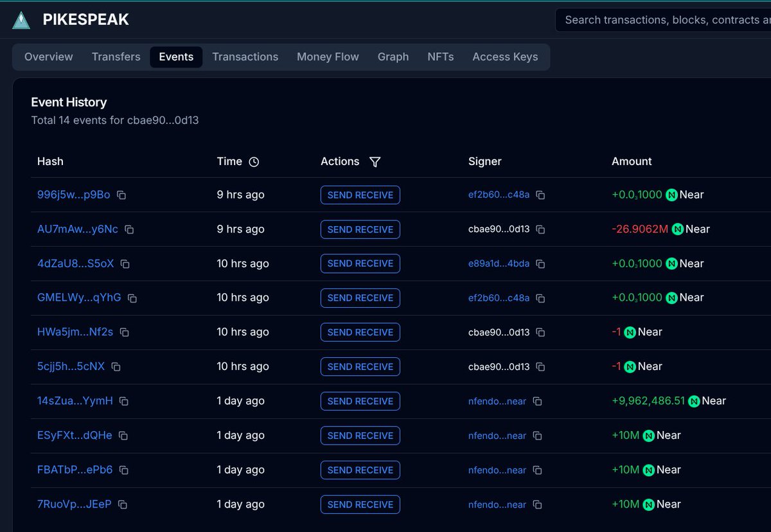Click the Amount column header
This screenshot has width=771, height=532.
click(632, 161)
